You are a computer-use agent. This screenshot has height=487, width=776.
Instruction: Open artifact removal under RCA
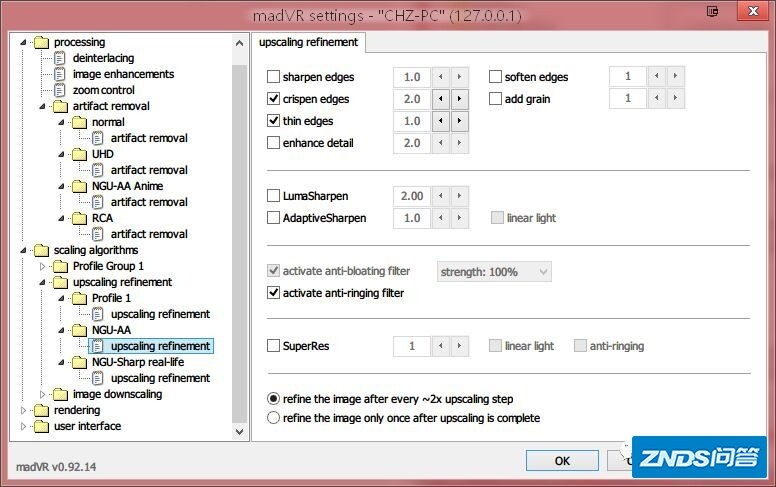click(149, 234)
